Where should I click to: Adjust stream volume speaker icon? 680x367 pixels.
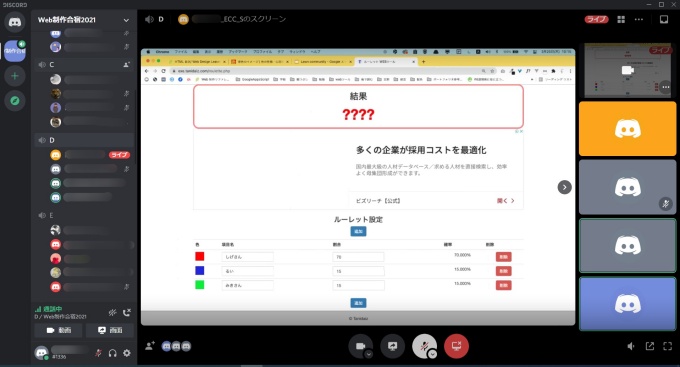(x=631, y=346)
